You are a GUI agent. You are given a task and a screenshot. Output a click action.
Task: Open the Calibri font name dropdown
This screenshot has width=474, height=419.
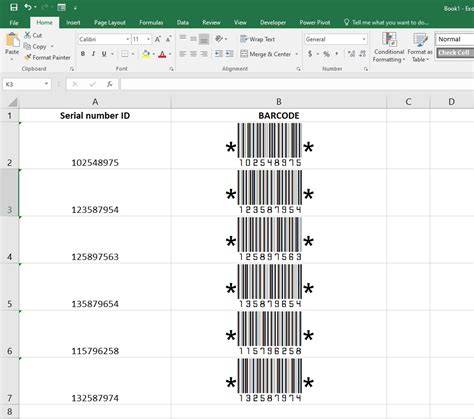point(104,39)
